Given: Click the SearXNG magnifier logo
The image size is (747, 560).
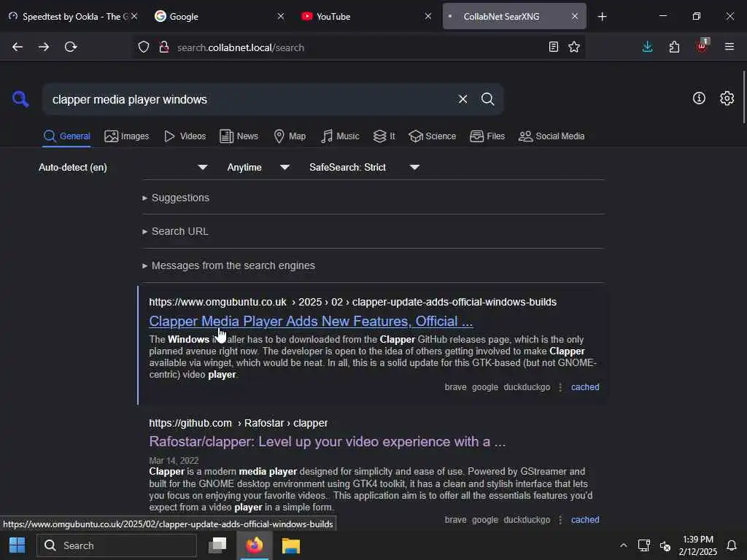Looking at the screenshot, I should pos(20,99).
